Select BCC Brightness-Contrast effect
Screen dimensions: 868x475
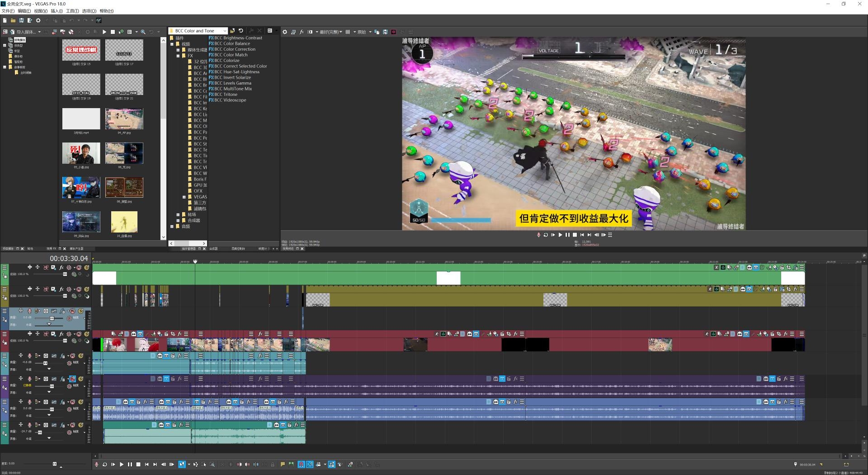click(236, 38)
